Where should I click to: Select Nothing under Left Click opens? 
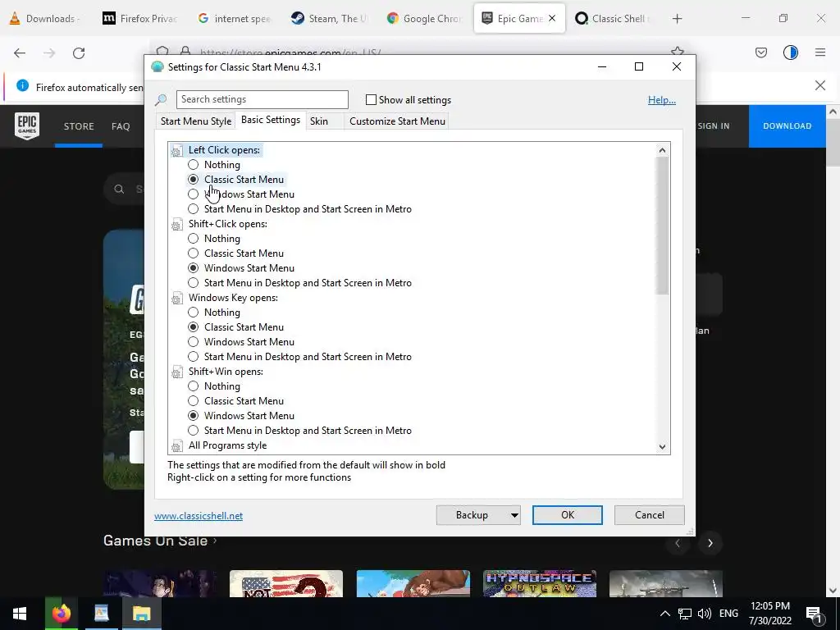coord(194,165)
